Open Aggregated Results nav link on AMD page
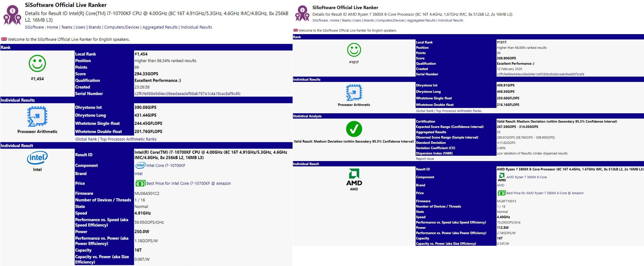 tap(421, 20)
